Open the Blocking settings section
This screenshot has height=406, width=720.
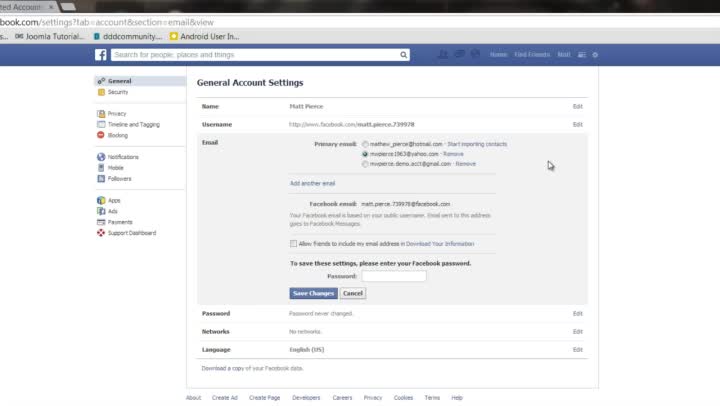[118, 135]
